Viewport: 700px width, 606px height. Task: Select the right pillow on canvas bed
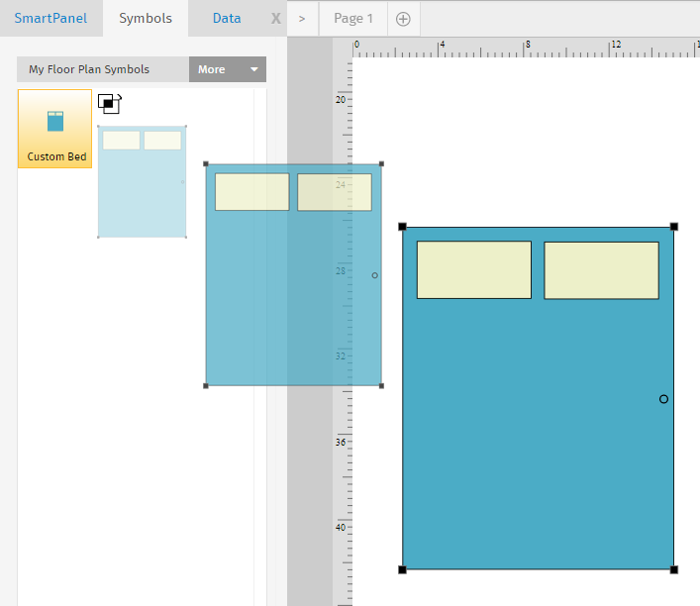[601, 270]
